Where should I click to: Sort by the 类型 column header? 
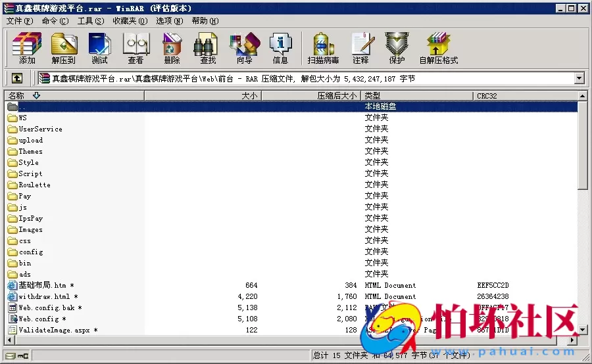(x=417, y=96)
